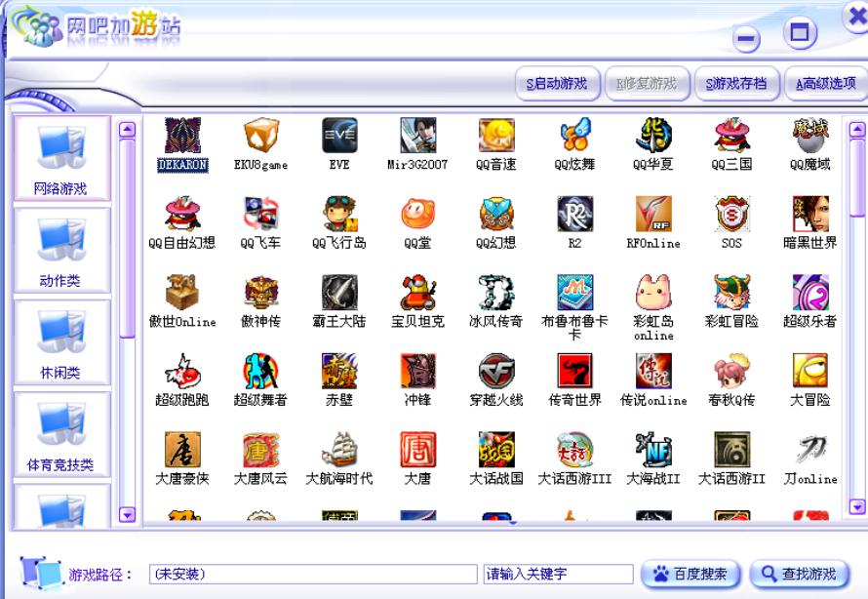Select the 彩虹岛 online game icon

click(653, 293)
